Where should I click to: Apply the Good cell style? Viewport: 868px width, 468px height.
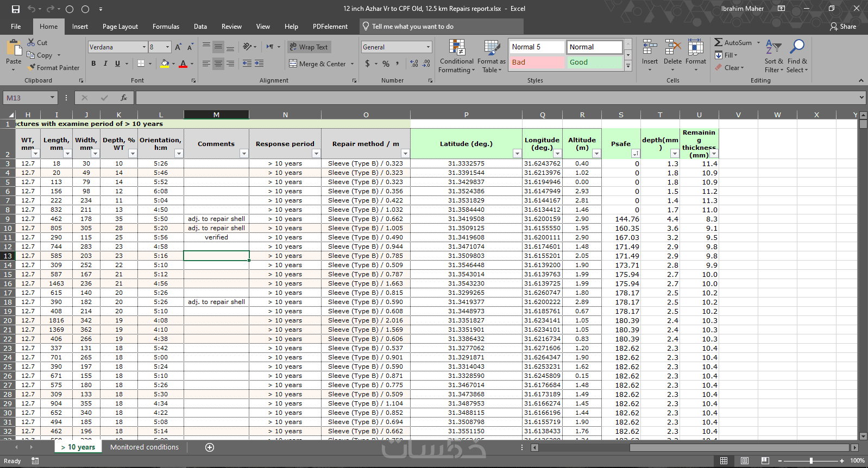(x=594, y=62)
